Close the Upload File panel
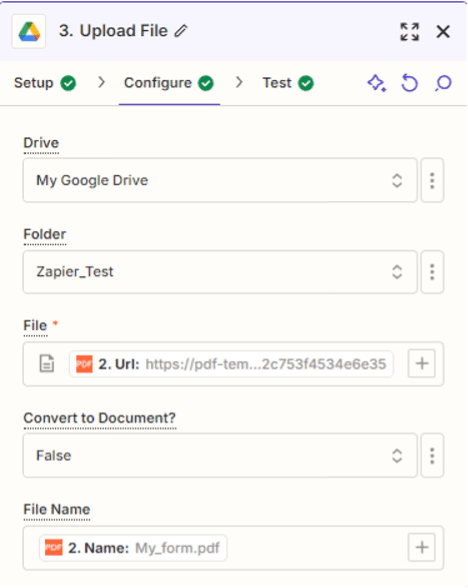The width and height of the screenshot is (468, 588). tap(443, 32)
